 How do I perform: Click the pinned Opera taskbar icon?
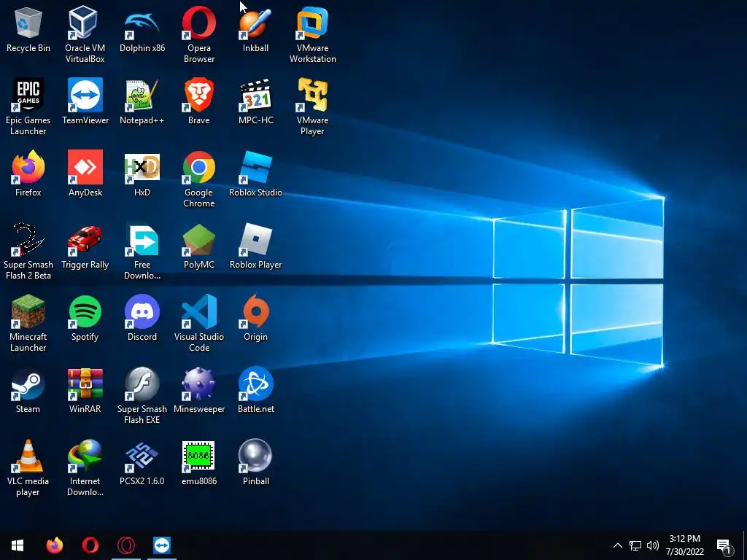[x=90, y=545]
